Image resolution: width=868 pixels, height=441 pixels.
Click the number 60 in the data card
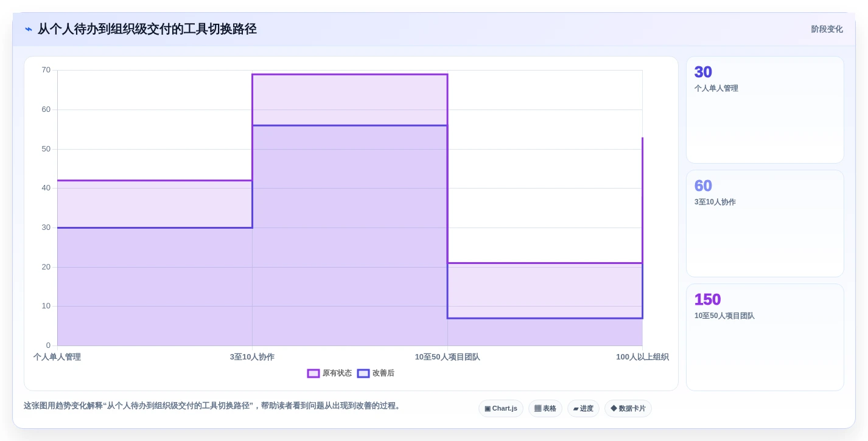pos(703,186)
